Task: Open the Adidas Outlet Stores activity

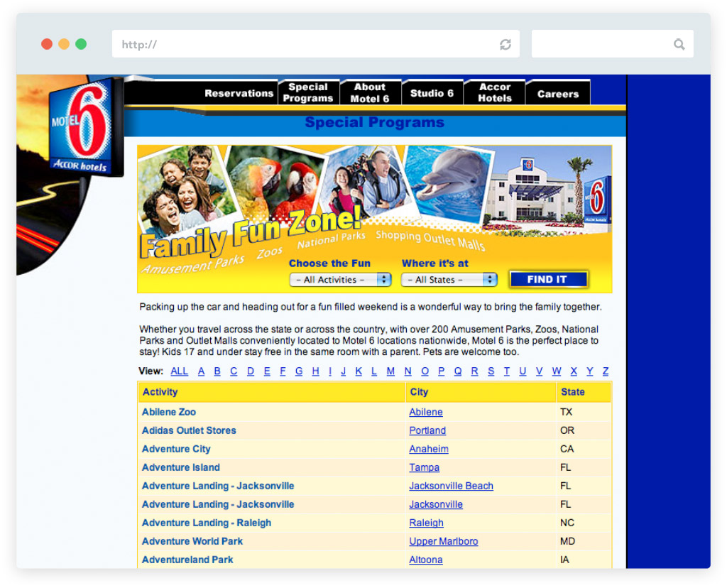Action: (189, 430)
